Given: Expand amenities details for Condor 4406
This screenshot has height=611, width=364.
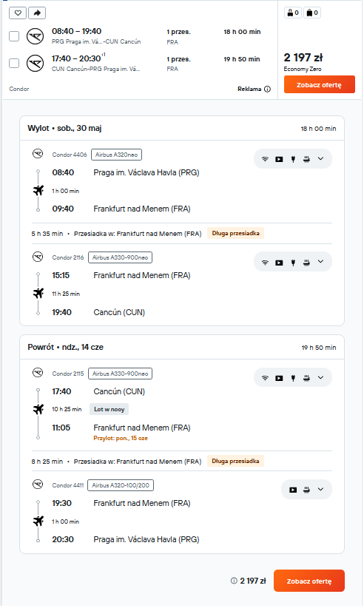Looking at the screenshot, I should pyautogui.click(x=321, y=158).
